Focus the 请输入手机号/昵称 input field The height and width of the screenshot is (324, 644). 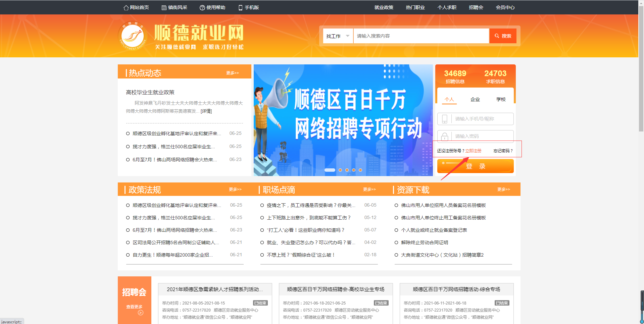(x=482, y=119)
